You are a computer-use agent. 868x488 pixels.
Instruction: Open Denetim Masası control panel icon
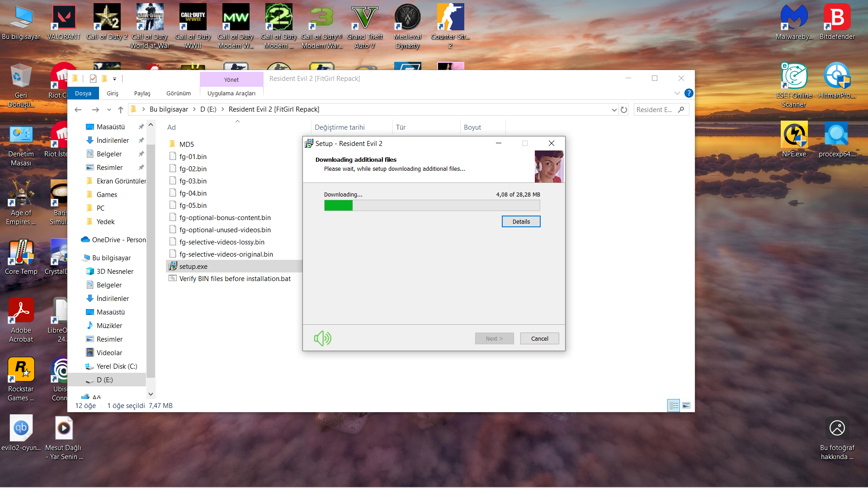[x=21, y=144]
